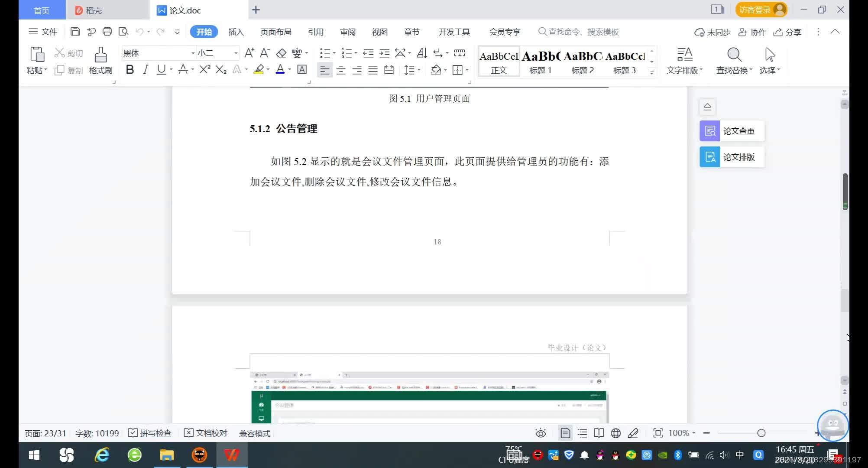Click the 分享 share button
This screenshot has height=468, width=868.
(x=787, y=32)
